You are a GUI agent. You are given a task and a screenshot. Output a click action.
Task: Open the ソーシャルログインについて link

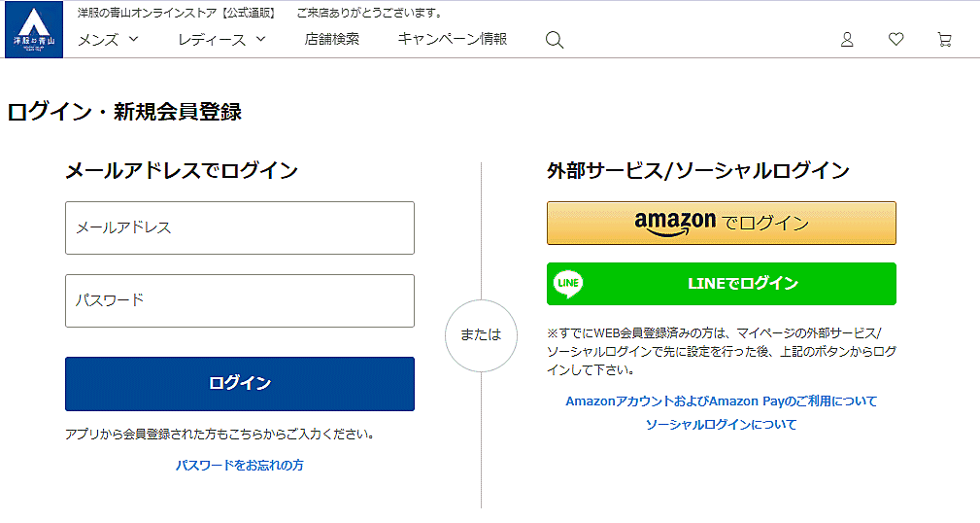[x=721, y=425]
